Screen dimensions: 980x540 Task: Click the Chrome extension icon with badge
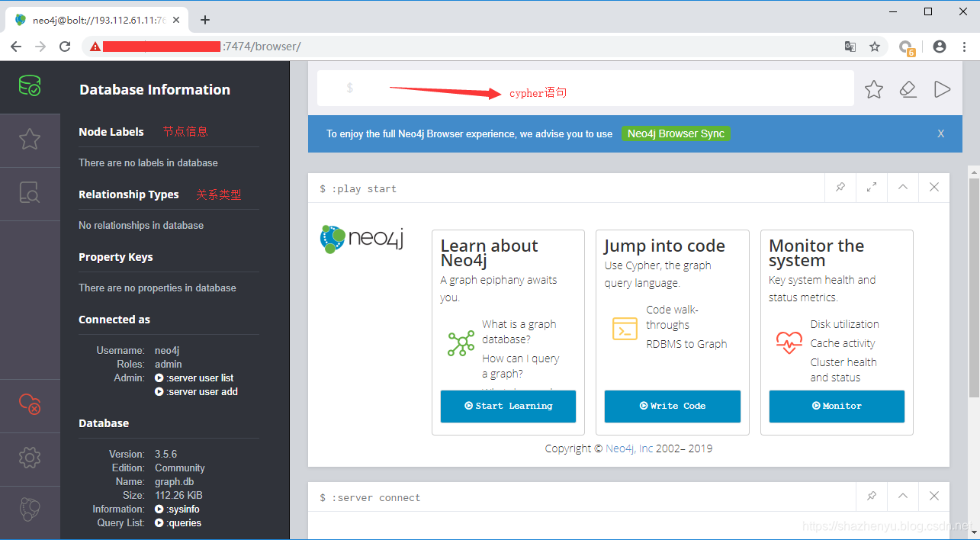(x=906, y=47)
